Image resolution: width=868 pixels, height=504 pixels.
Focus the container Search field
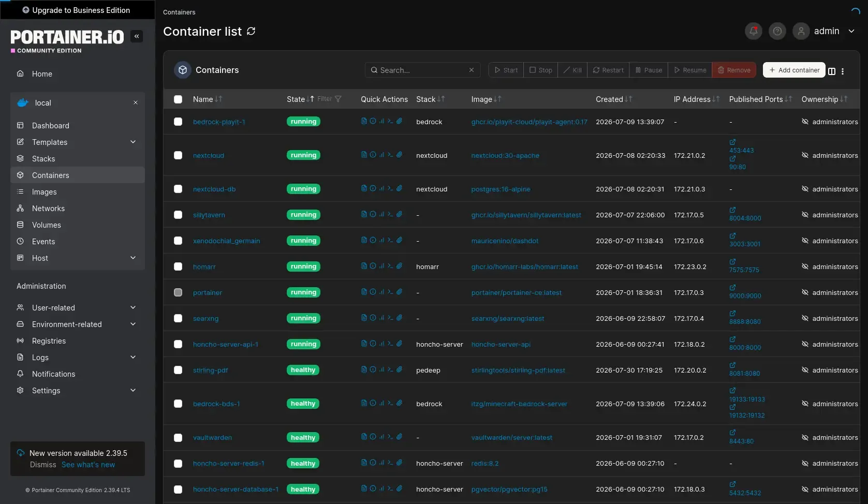pyautogui.click(x=422, y=70)
